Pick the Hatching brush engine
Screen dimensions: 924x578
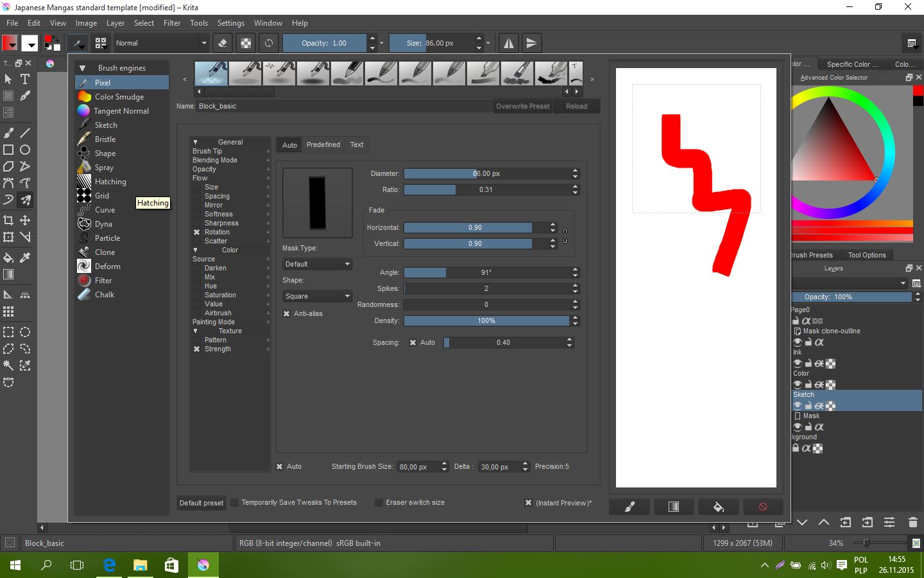click(x=122, y=181)
